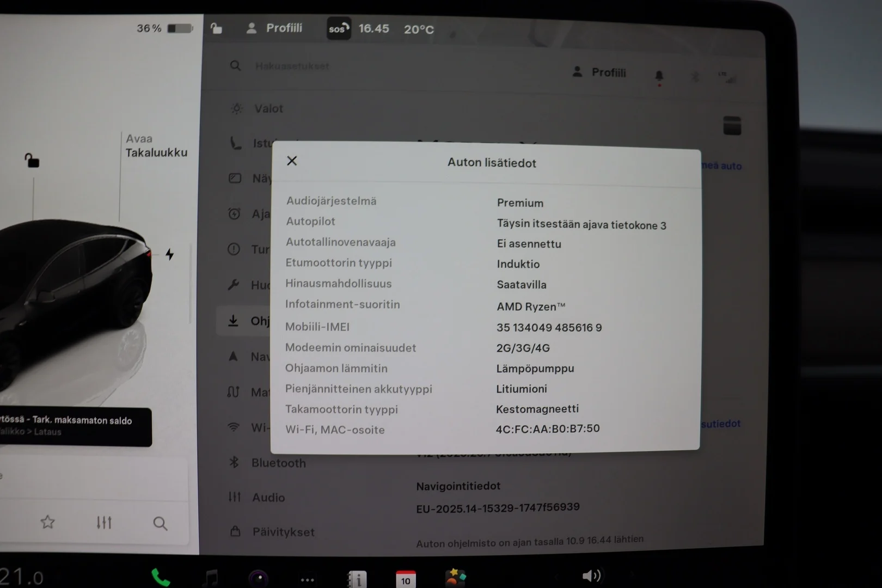Tap the volume speaker icon

click(x=591, y=575)
